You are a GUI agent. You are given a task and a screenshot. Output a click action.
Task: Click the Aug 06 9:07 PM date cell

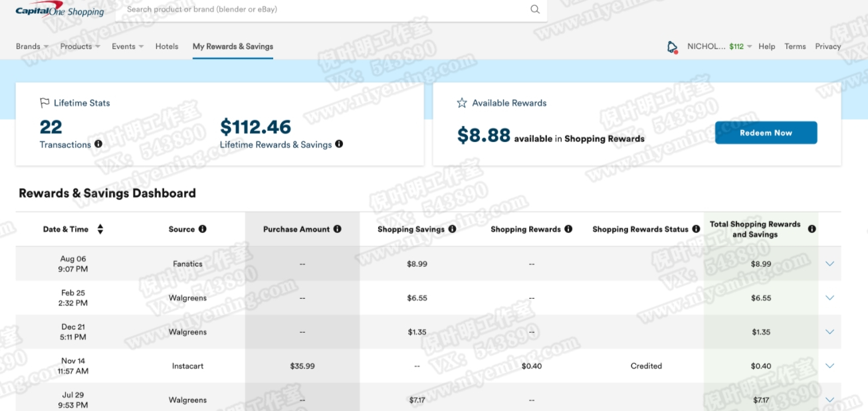click(73, 264)
